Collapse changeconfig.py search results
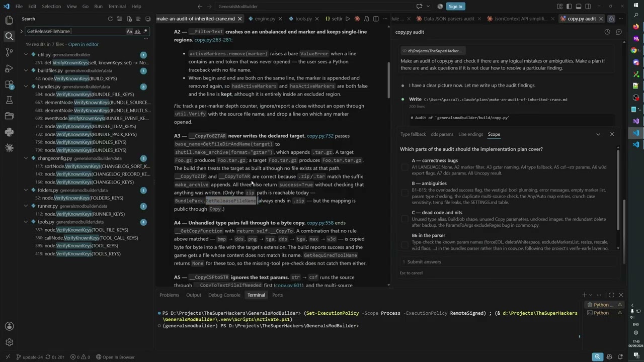The image size is (644, 362). (x=26, y=158)
